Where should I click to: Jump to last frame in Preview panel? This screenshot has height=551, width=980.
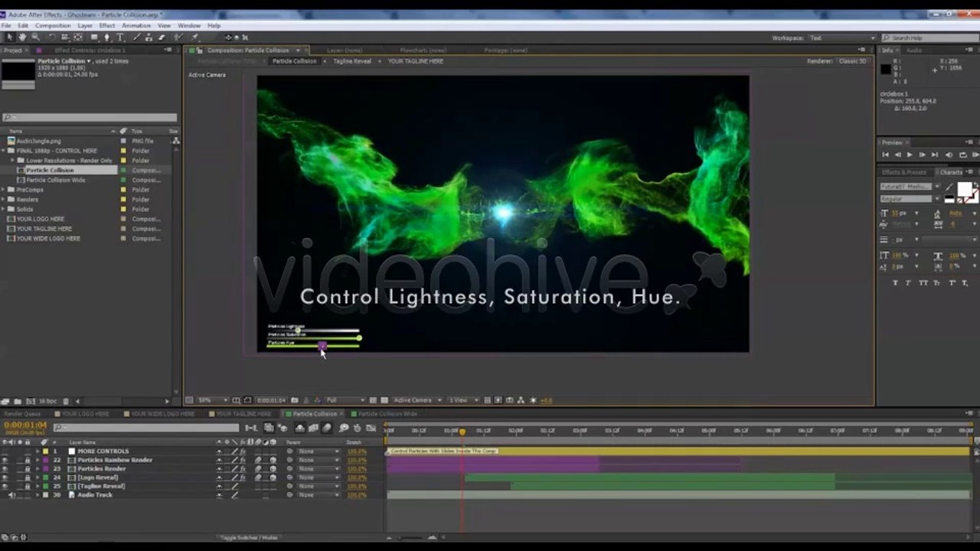click(934, 155)
